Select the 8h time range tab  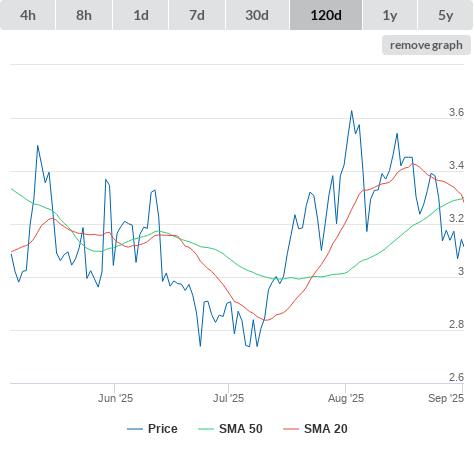click(x=84, y=15)
